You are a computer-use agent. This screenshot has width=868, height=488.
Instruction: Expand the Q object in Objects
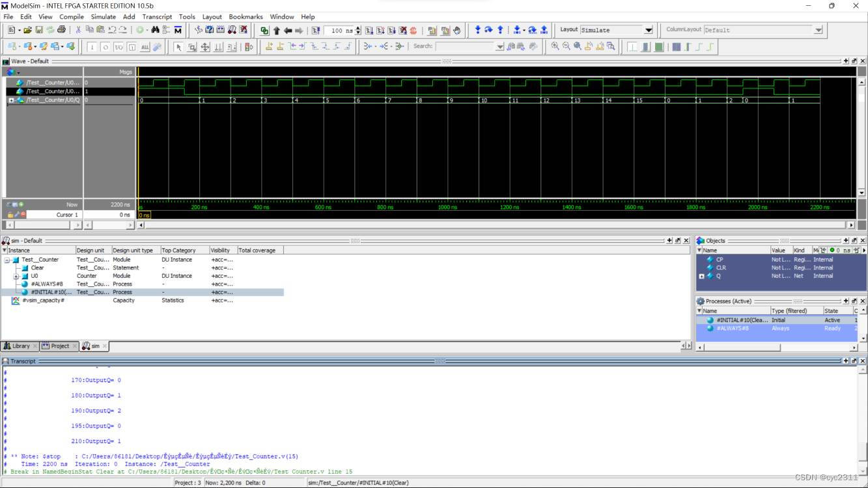pos(701,276)
